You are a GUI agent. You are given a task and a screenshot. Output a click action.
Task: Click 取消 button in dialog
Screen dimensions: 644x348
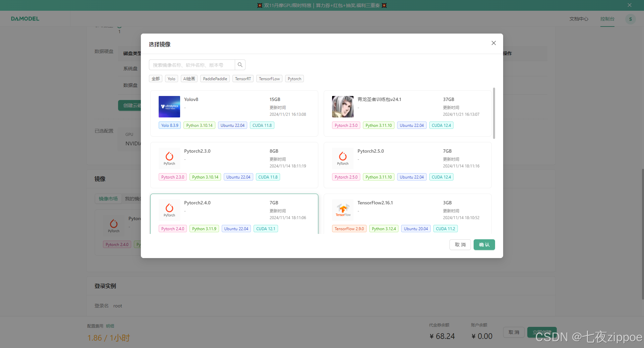click(x=460, y=245)
